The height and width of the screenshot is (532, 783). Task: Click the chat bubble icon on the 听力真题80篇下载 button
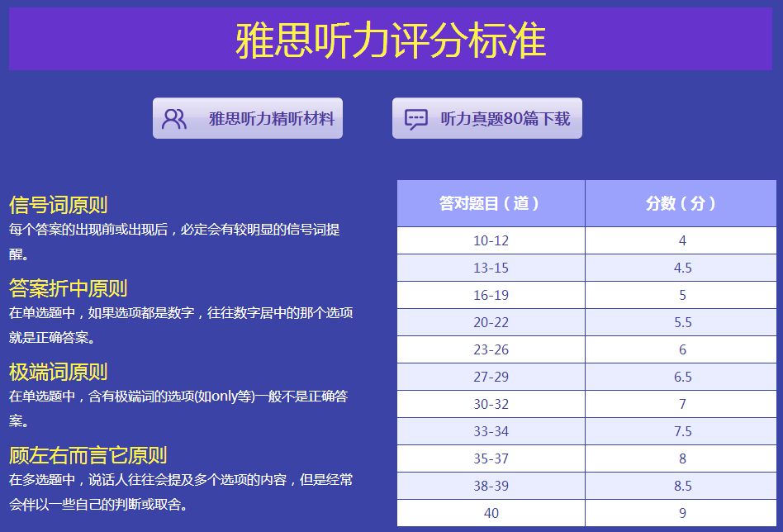(x=415, y=120)
